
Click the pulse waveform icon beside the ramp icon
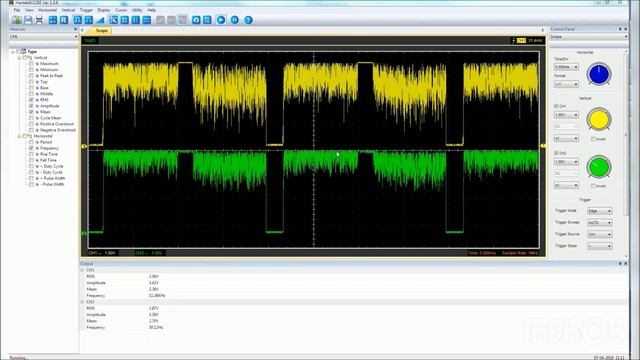pyautogui.click(x=89, y=20)
